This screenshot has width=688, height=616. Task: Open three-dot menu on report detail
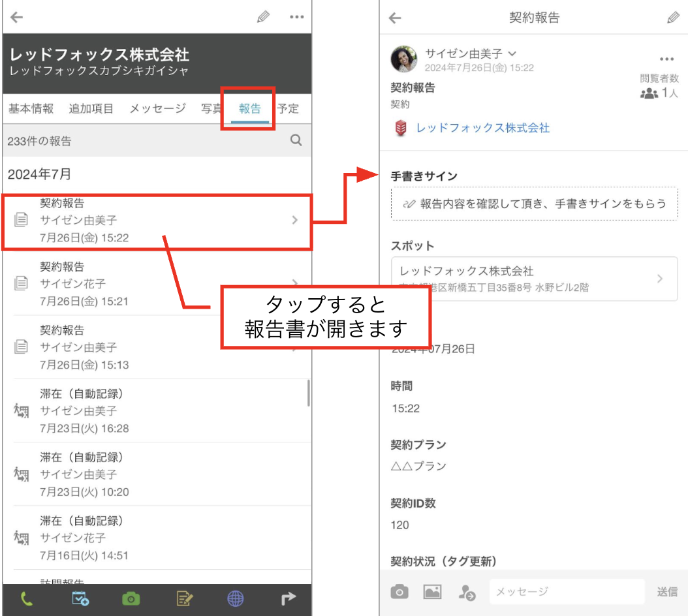coord(666,59)
